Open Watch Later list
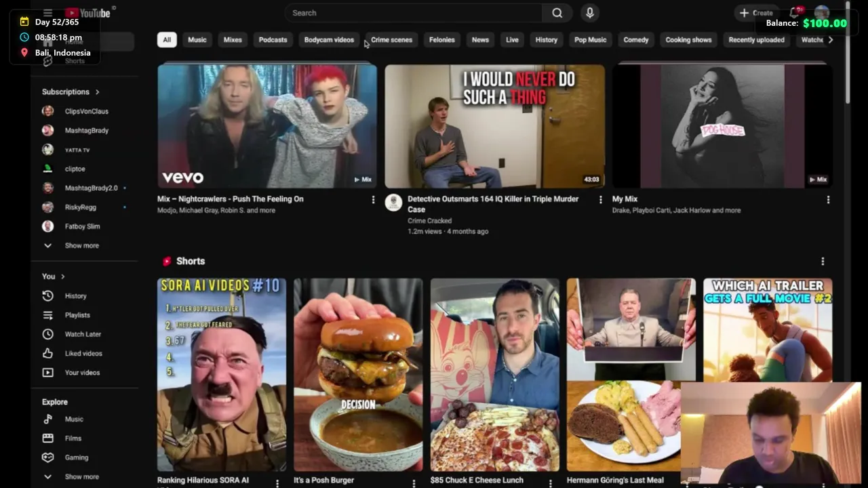The height and width of the screenshot is (488, 868). [82, 334]
